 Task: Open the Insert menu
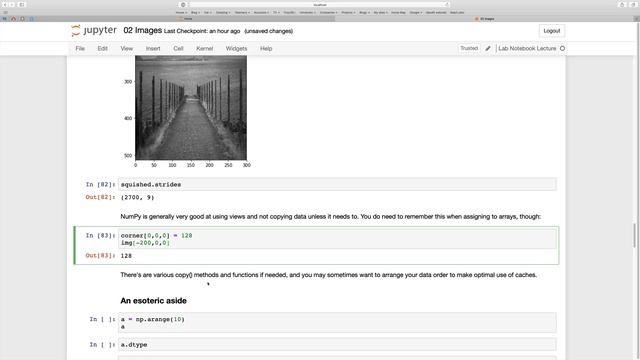153,48
